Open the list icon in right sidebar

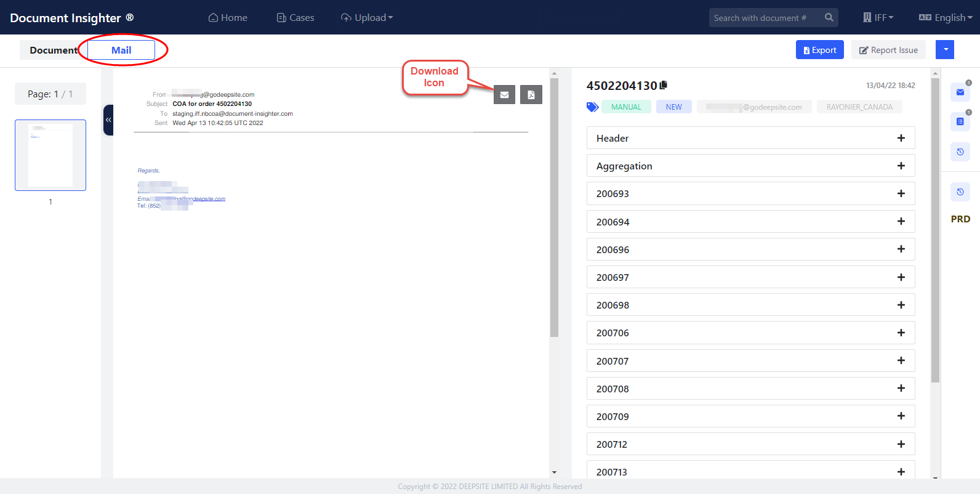tap(960, 122)
